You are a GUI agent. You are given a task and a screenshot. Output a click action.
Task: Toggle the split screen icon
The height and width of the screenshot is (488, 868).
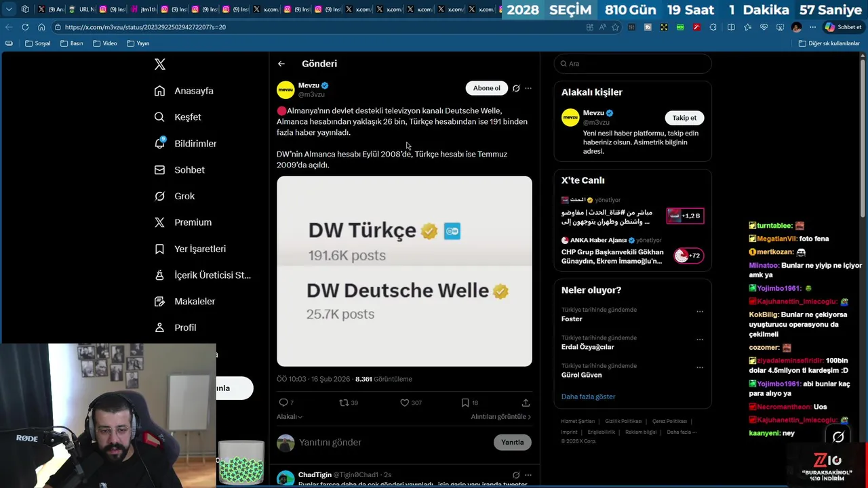731,27
